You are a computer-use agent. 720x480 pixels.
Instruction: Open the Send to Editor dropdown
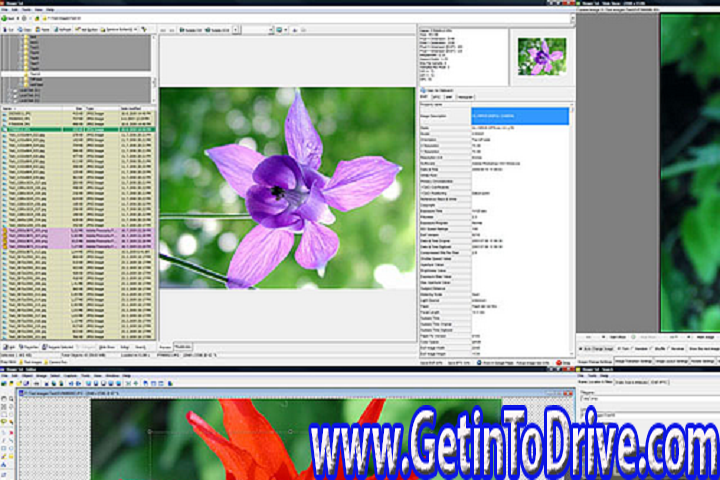point(119,30)
